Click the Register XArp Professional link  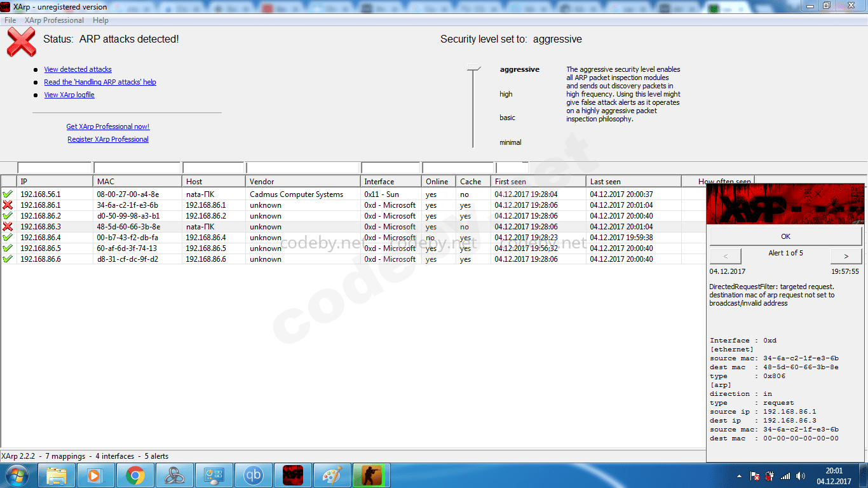click(x=108, y=139)
